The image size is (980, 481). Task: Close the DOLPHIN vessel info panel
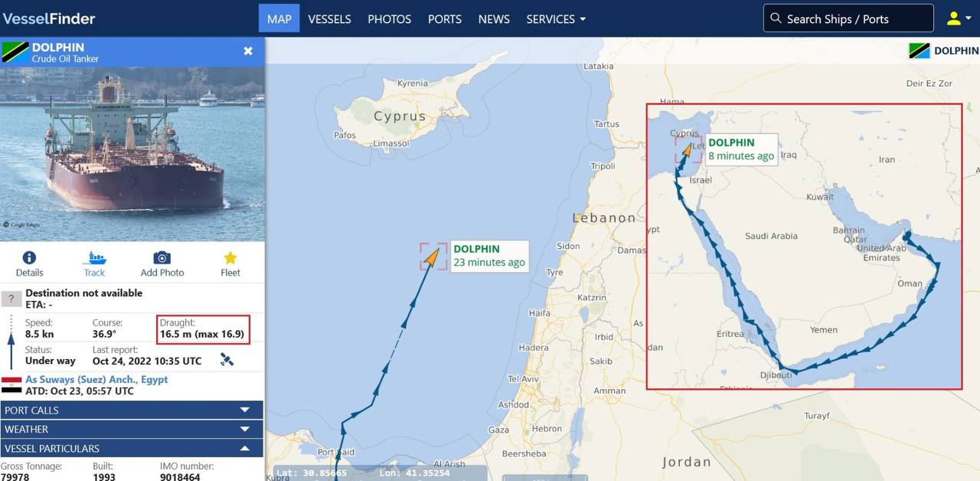(x=248, y=51)
